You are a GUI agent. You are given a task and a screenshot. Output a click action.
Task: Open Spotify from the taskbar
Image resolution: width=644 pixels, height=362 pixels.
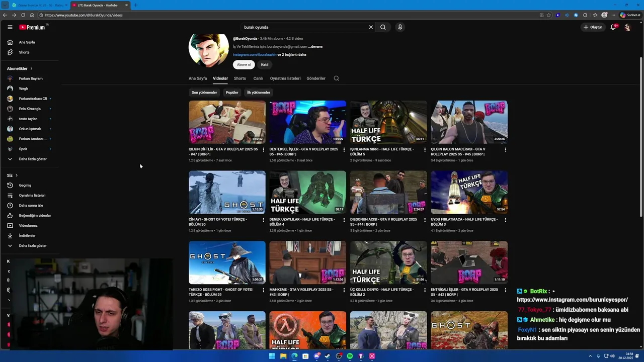(x=350, y=356)
